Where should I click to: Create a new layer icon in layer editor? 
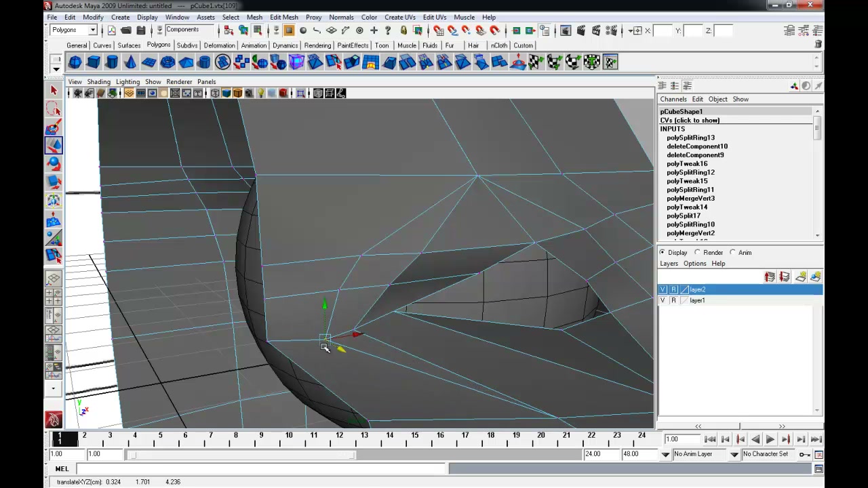(801, 277)
